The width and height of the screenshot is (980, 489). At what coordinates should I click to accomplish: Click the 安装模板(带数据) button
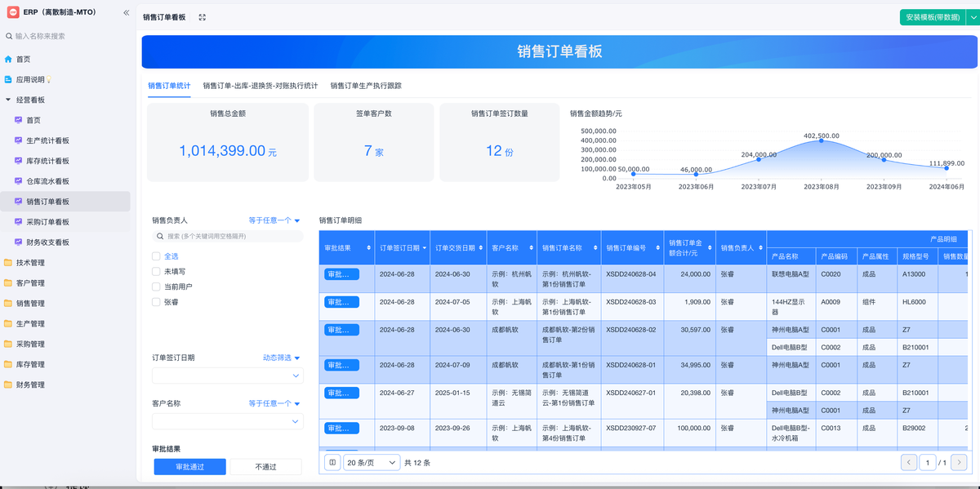pyautogui.click(x=932, y=17)
